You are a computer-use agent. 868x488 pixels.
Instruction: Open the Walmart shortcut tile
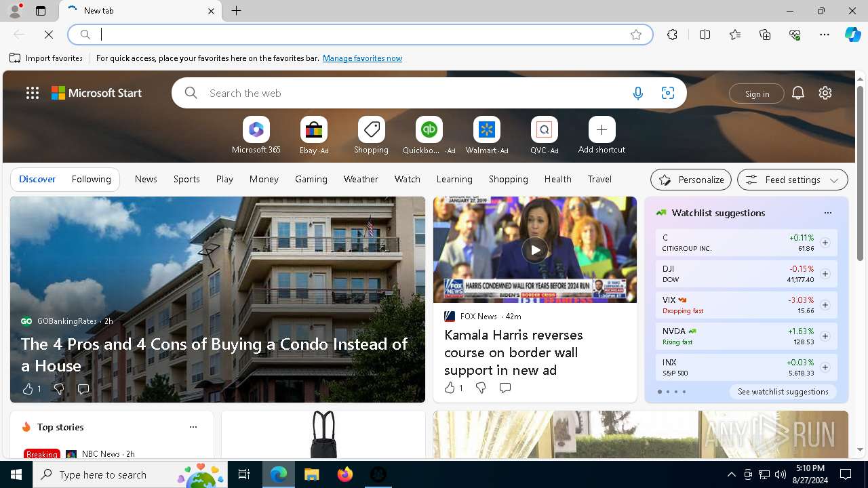(487, 136)
